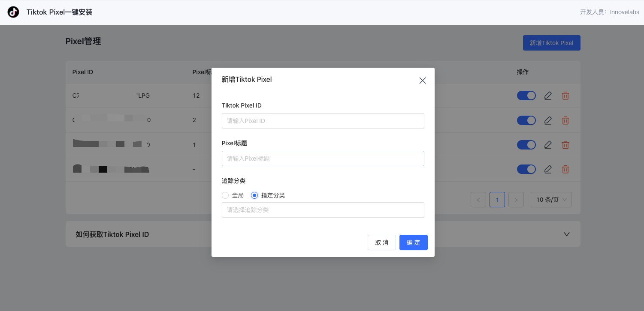This screenshot has height=311, width=644.
Task: Edit the pixel row with dash title
Action: tap(547, 169)
